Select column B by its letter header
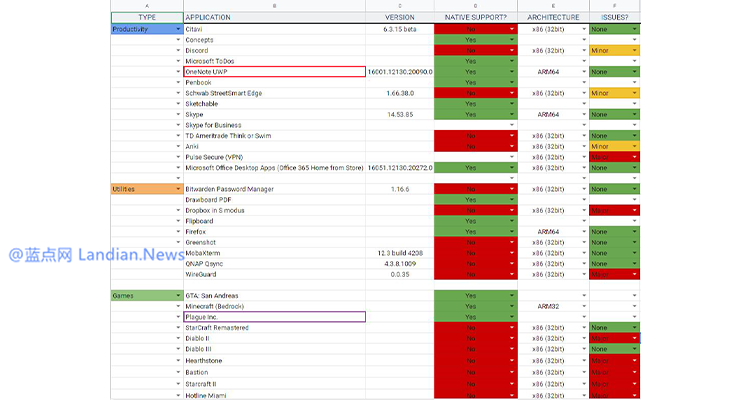 (x=274, y=6)
